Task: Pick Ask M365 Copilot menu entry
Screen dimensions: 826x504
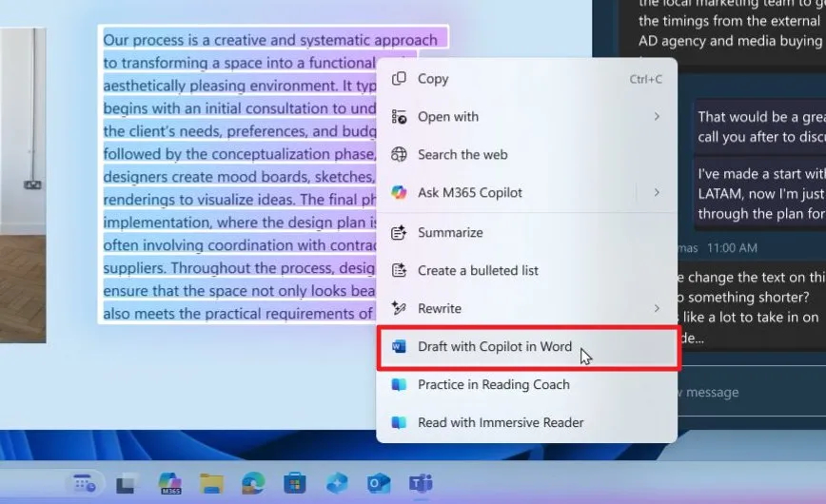Action: pos(527,193)
